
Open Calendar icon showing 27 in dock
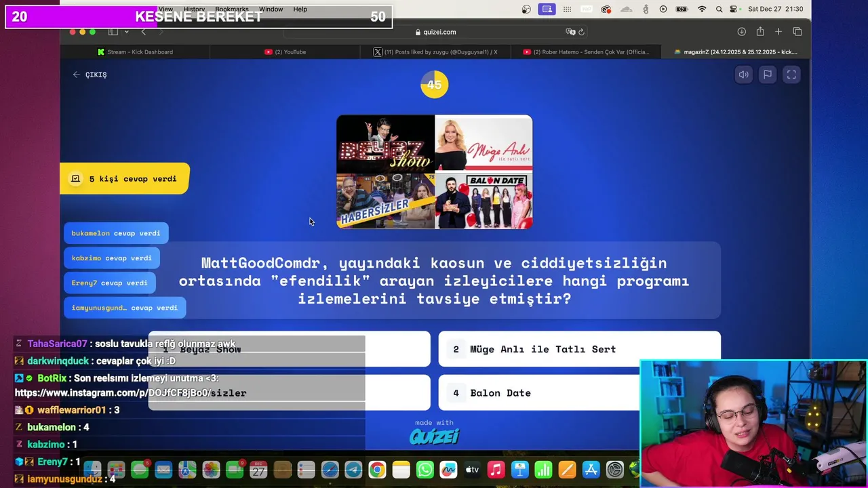pyautogui.click(x=258, y=470)
